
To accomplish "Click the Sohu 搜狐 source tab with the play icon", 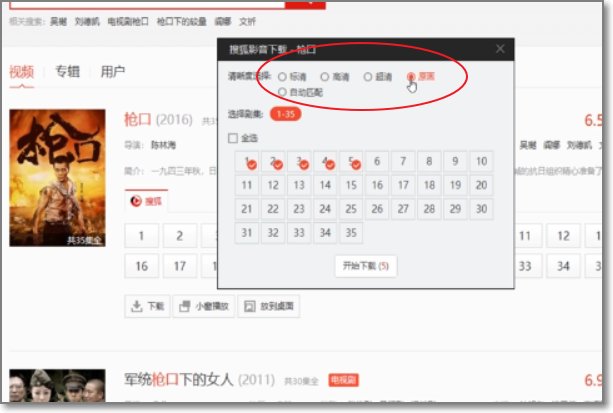I will [x=146, y=201].
